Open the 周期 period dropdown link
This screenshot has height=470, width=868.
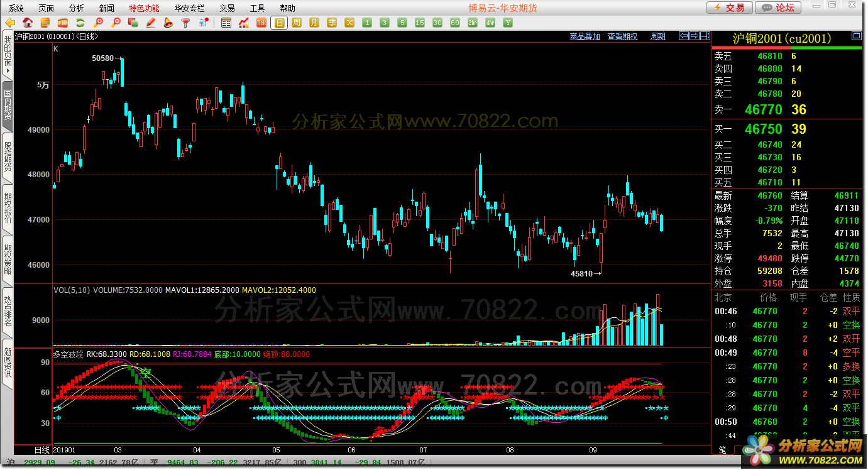pyautogui.click(x=658, y=36)
